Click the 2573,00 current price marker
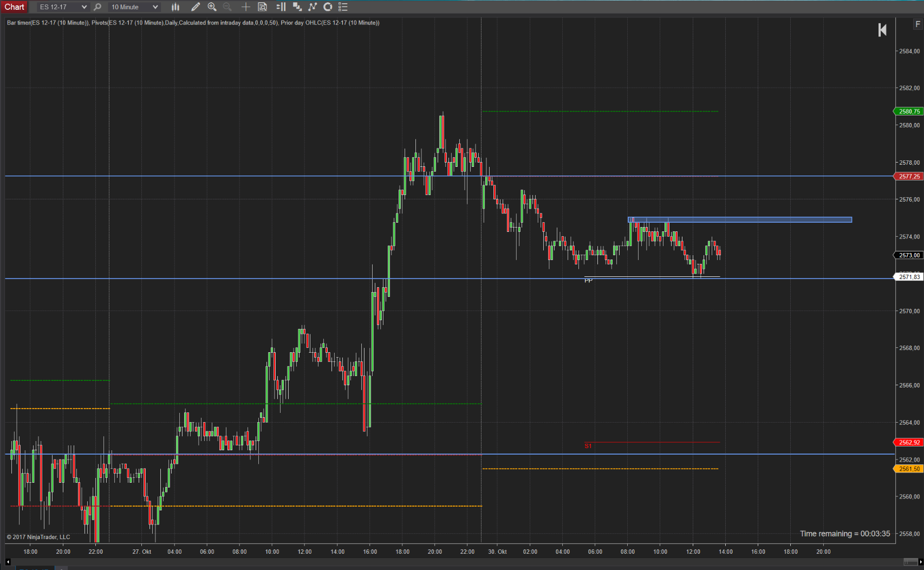Screen dimensions: 924x570 (x=908, y=255)
